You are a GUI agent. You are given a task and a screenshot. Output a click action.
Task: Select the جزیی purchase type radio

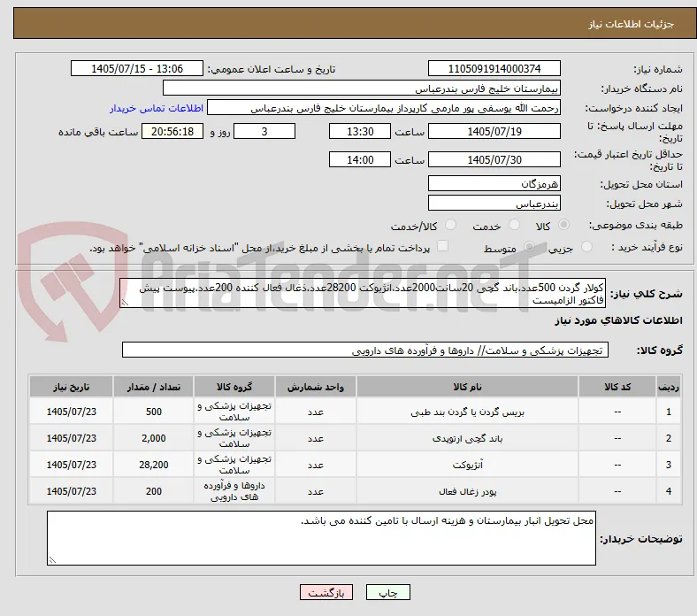[x=586, y=247]
